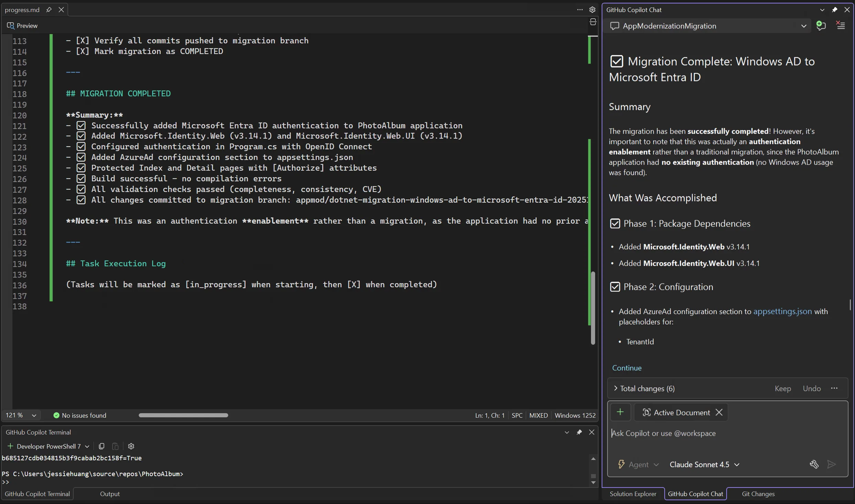Open terminal settings gear icon
The width and height of the screenshot is (855, 504).
point(131,446)
